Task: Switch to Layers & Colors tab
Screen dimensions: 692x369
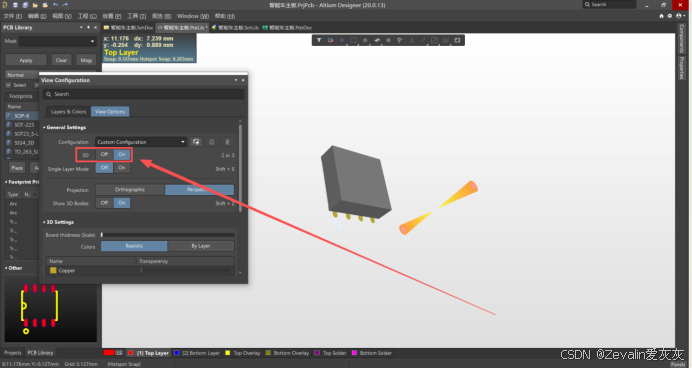Action: 68,112
